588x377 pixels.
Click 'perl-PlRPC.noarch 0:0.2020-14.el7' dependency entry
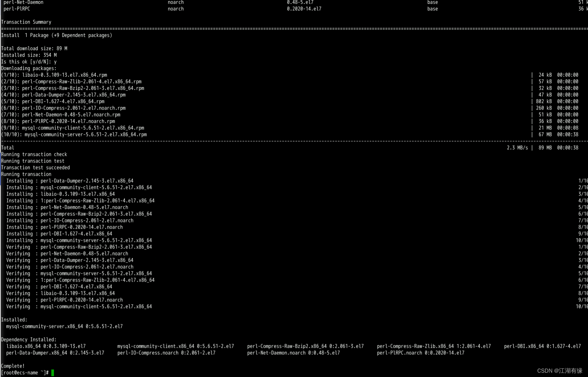click(x=421, y=353)
